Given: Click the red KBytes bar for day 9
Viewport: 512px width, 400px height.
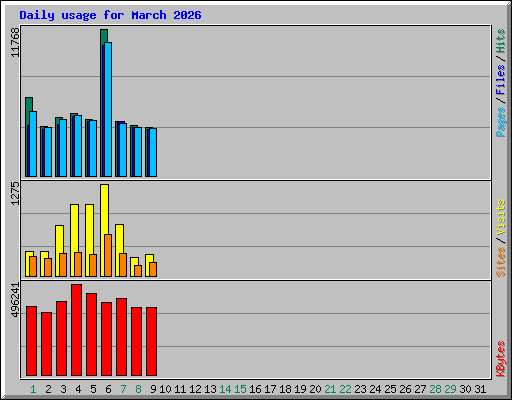Looking at the screenshot, I should point(151,342).
